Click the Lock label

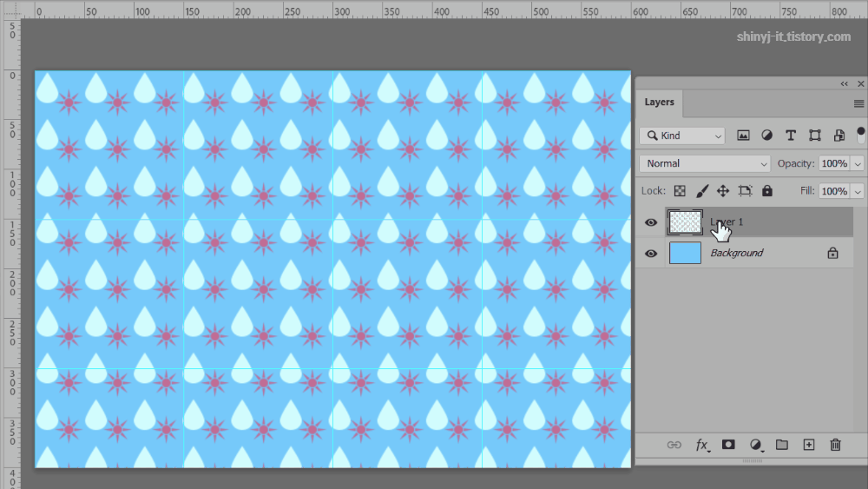point(654,190)
